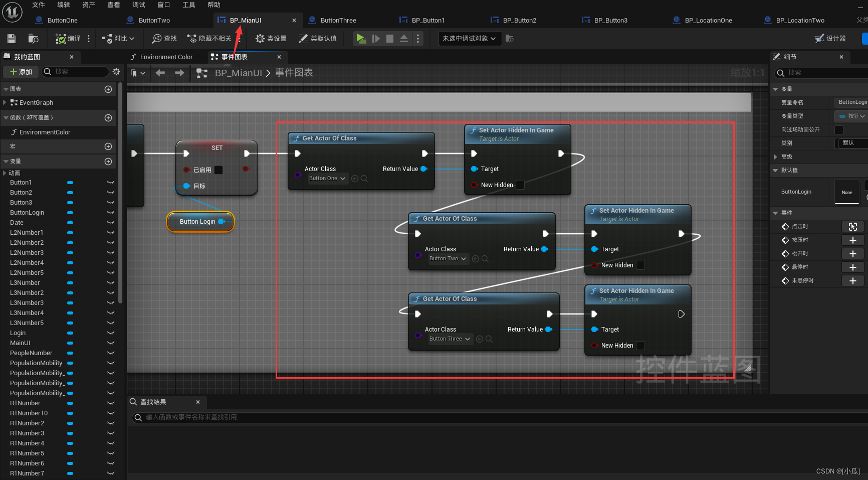The height and width of the screenshot is (480, 868).
Task: Open Button One actor class dropdown
Action: tap(327, 179)
